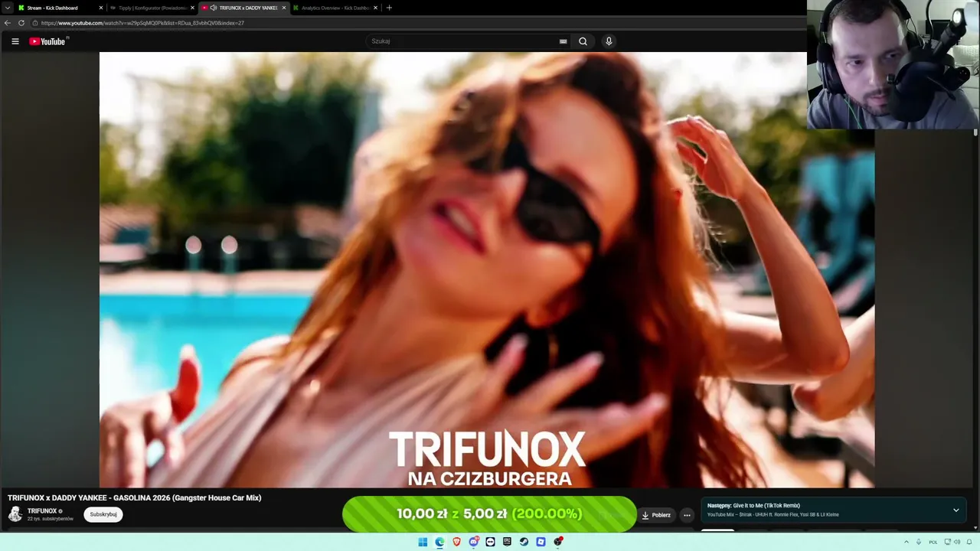Screen dimensions: 980x551
Task: Open Epic Games Launcher from the taskbar
Action: tap(507, 542)
